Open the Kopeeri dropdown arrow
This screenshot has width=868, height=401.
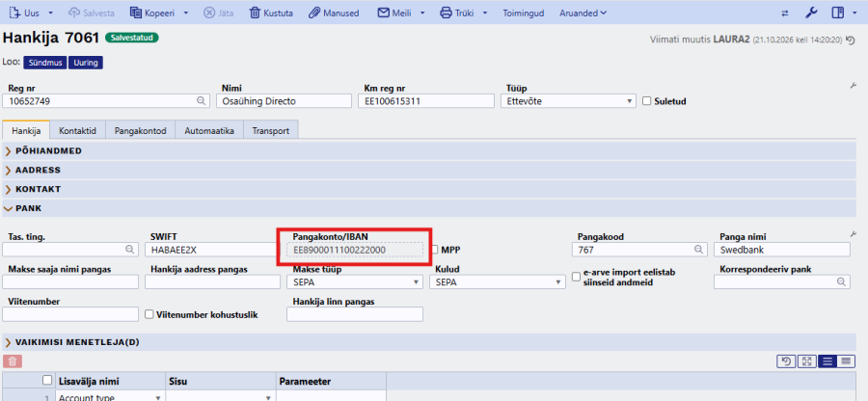coord(186,13)
